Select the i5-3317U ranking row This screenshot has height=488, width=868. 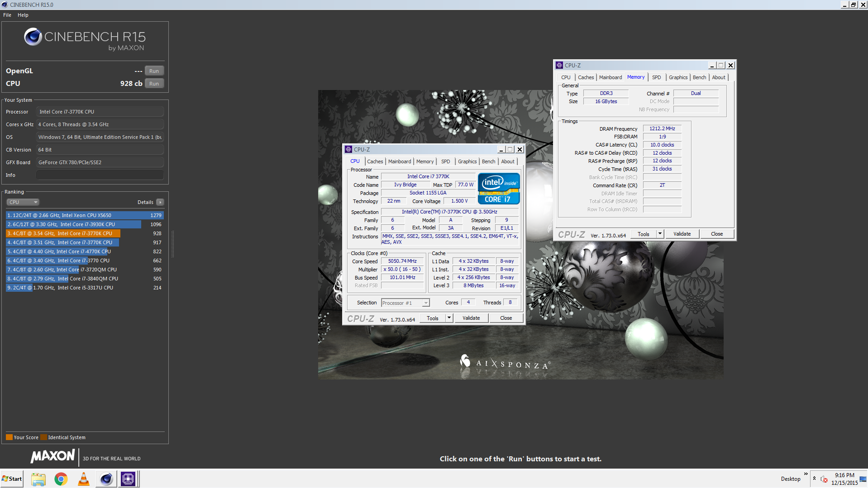[84, 288]
